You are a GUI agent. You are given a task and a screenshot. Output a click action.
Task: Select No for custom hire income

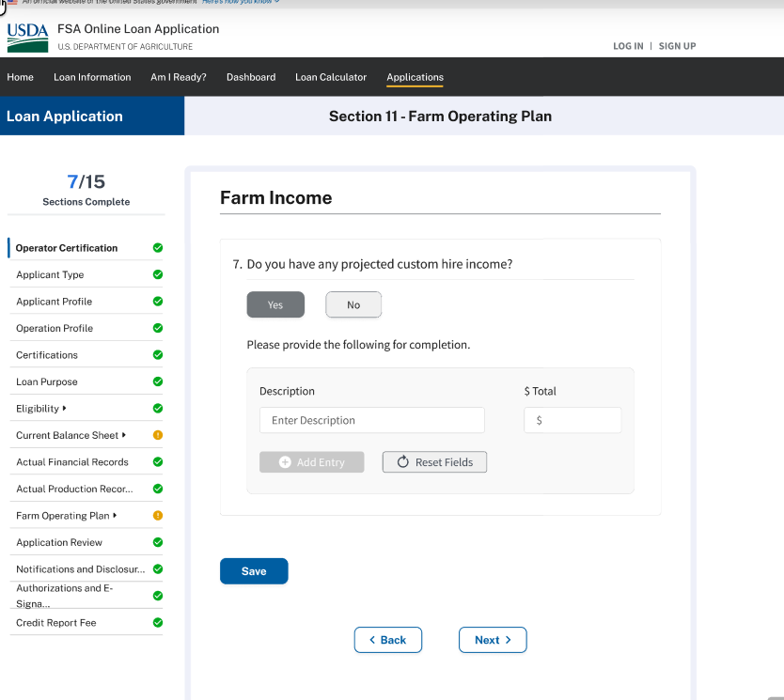click(353, 305)
